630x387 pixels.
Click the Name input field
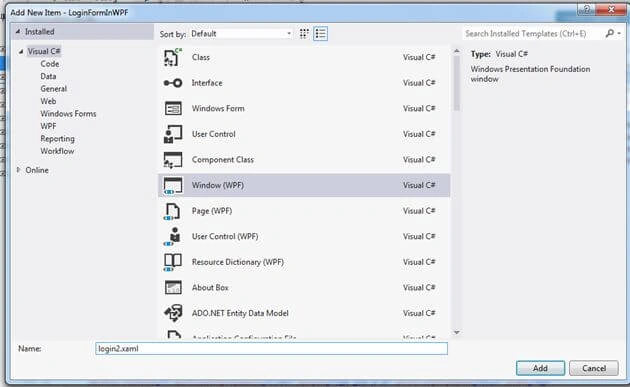272,348
